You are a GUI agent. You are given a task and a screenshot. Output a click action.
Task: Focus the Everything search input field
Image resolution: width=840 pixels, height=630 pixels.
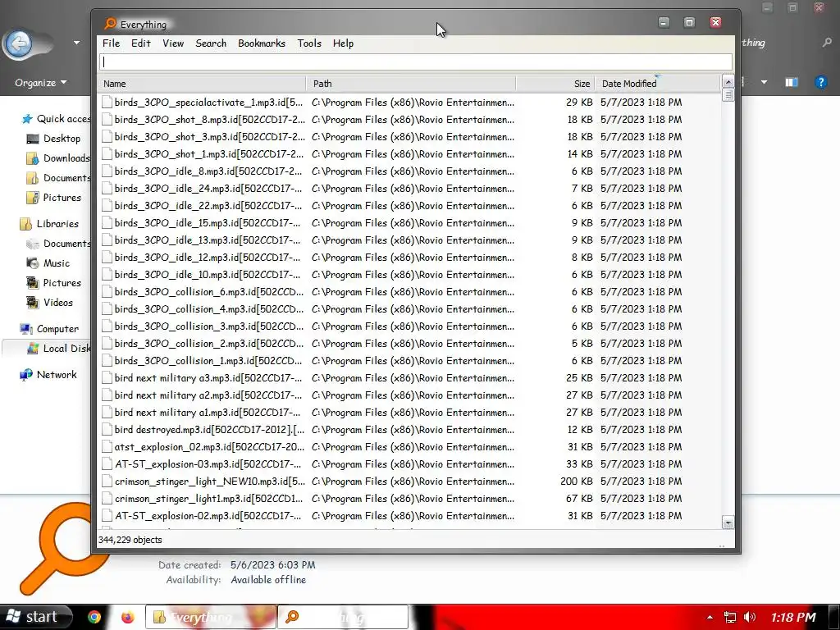pos(416,62)
